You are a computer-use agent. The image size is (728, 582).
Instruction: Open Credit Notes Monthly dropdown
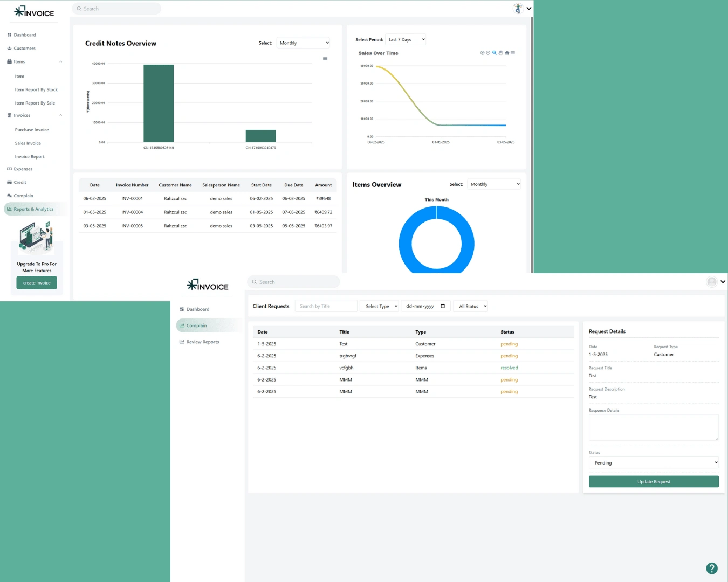click(303, 43)
